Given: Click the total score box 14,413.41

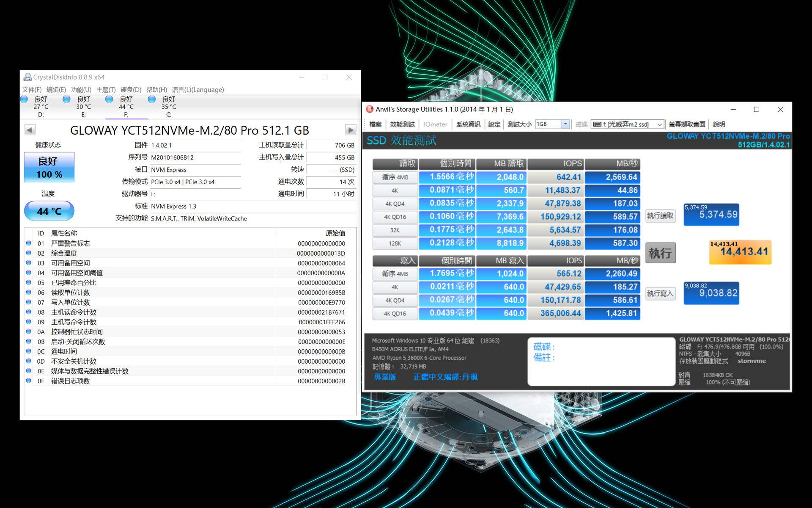Looking at the screenshot, I should 740,252.
